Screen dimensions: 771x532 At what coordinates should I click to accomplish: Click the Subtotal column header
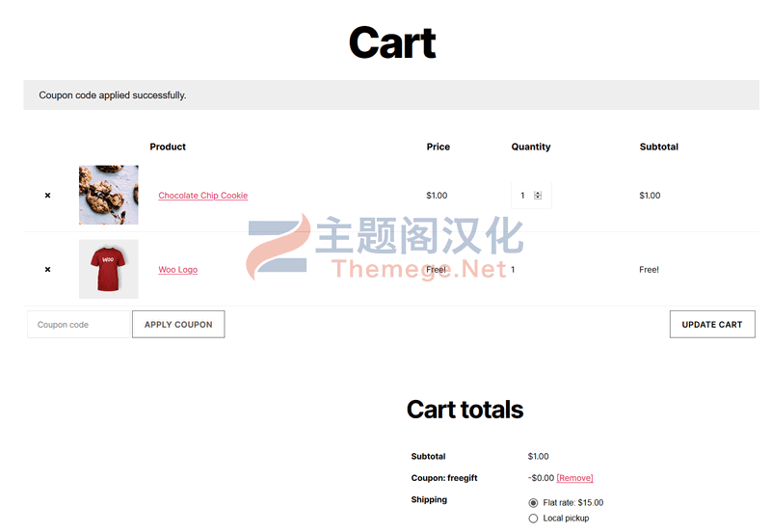[659, 146]
